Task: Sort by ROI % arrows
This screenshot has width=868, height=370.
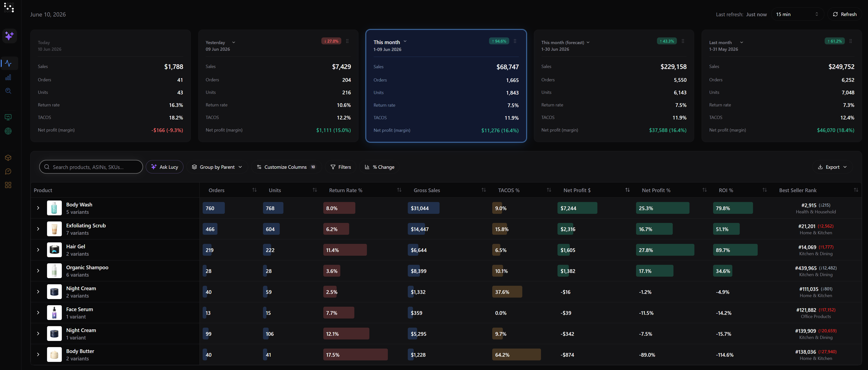Action: (x=765, y=190)
